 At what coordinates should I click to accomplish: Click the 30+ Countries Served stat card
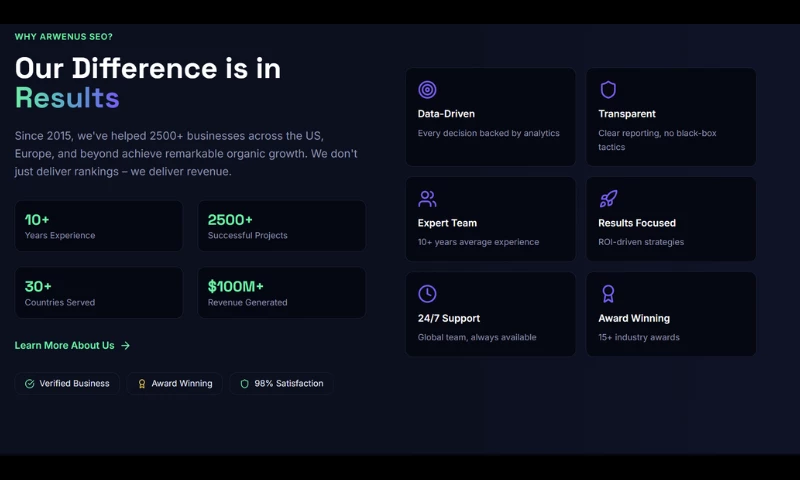99,293
